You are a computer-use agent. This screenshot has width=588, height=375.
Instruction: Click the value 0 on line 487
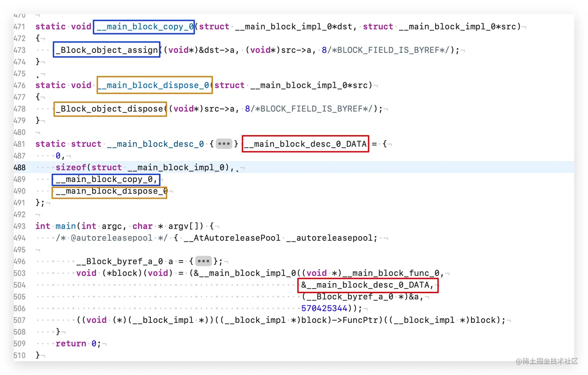click(x=58, y=156)
